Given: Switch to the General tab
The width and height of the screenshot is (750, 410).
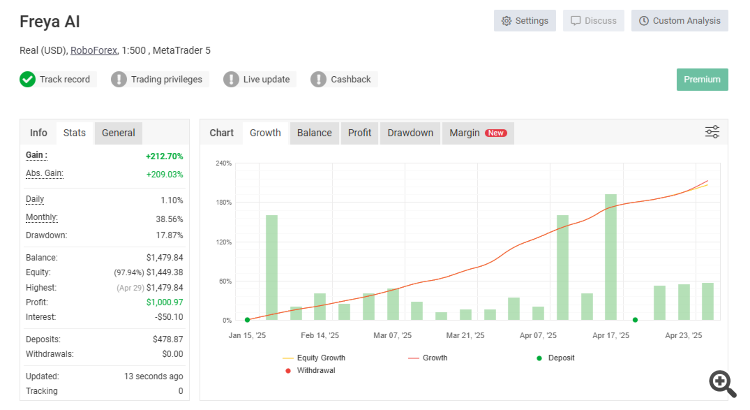Looking at the screenshot, I should pos(118,133).
